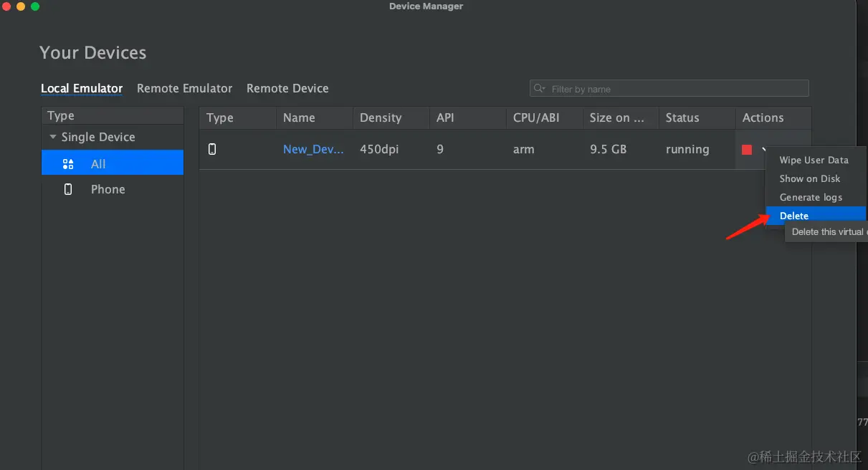Switch to the Remote Emulator tab
868x470 pixels.
(184, 88)
